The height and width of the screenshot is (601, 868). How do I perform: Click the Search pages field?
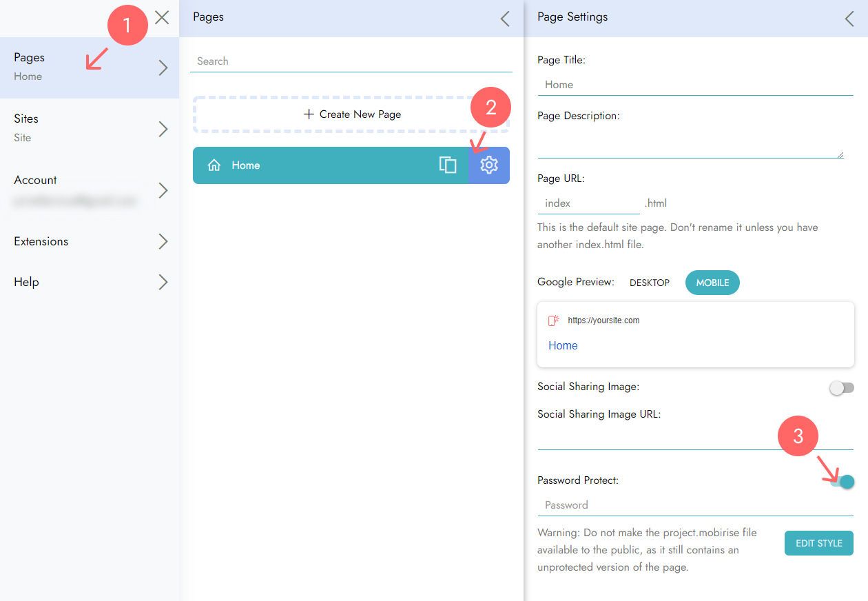351,61
